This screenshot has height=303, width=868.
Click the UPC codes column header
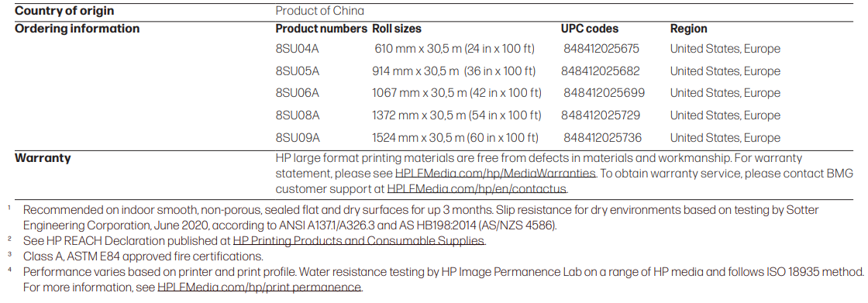[x=590, y=29]
